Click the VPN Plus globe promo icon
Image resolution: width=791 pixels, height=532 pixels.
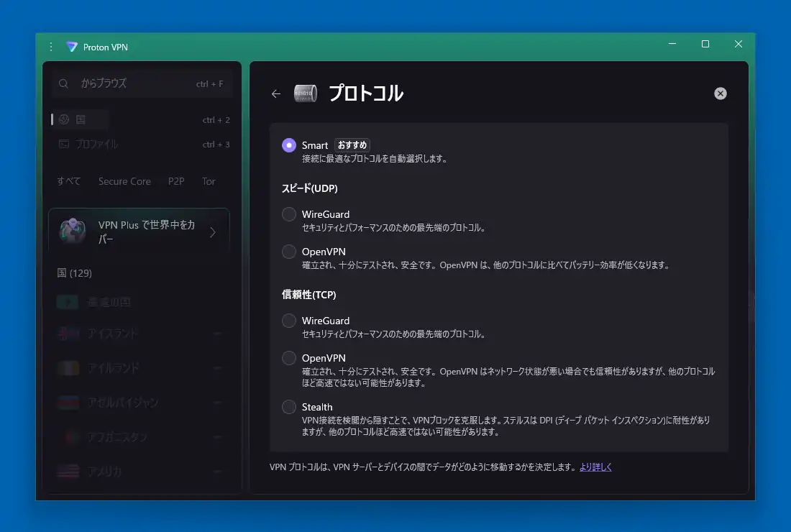tap(73, 231)
